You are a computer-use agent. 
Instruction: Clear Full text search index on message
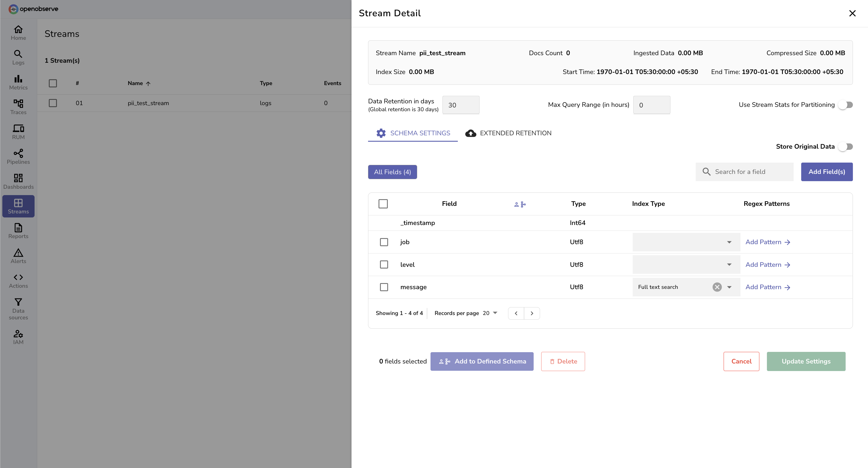[x=717, y=287]
